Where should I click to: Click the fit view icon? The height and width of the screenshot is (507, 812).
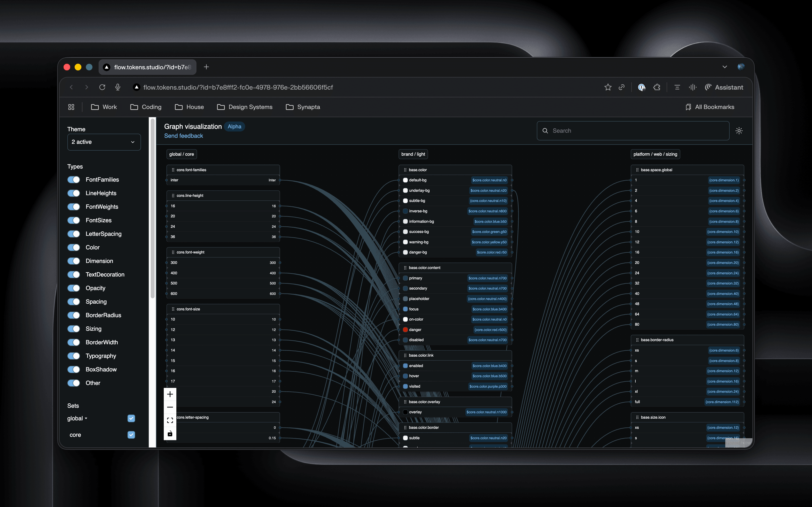tap(170, 420)
